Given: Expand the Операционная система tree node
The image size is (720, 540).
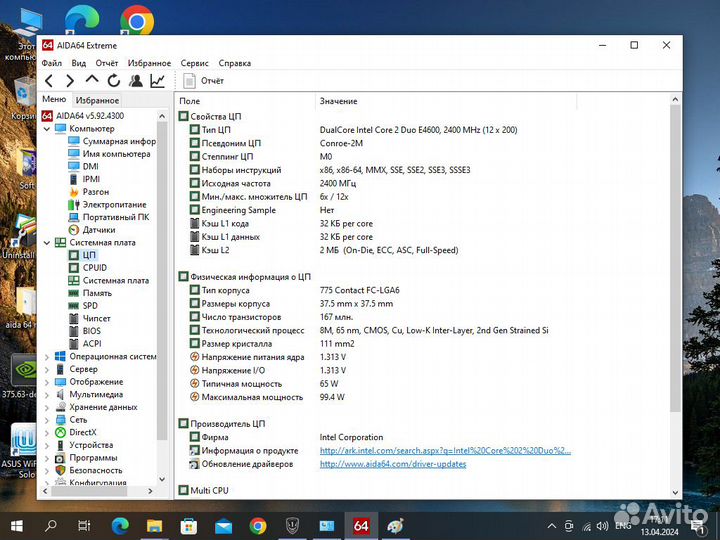Looking at the screenshot, I should pyautogui.click(x=46, y=357).
